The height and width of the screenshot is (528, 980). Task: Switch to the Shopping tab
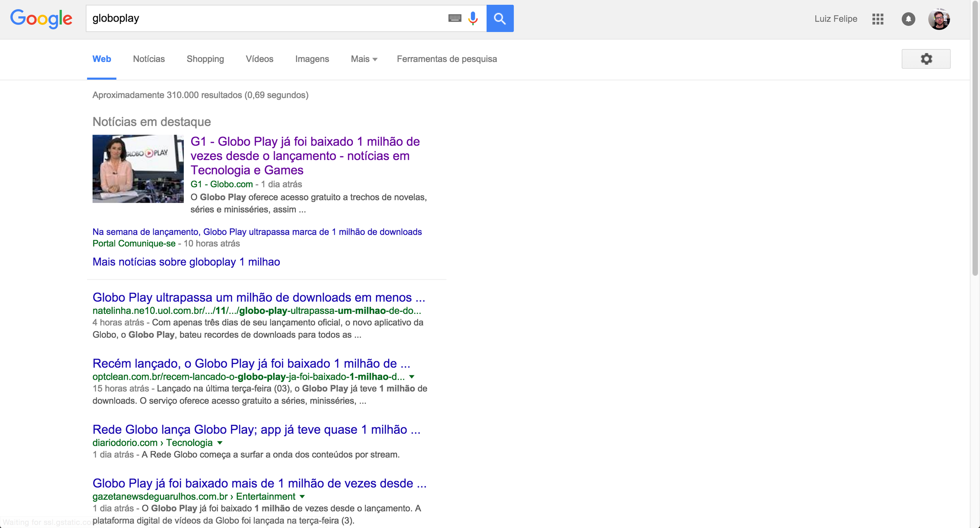pos(205,59)
